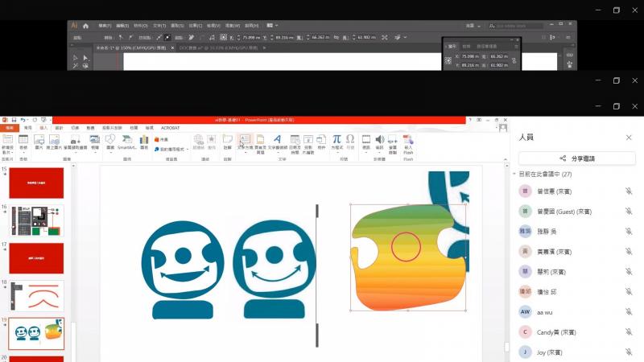
Task: Click Undo arrow in PowerPoint title bar
Action: [x=23, y=120]
